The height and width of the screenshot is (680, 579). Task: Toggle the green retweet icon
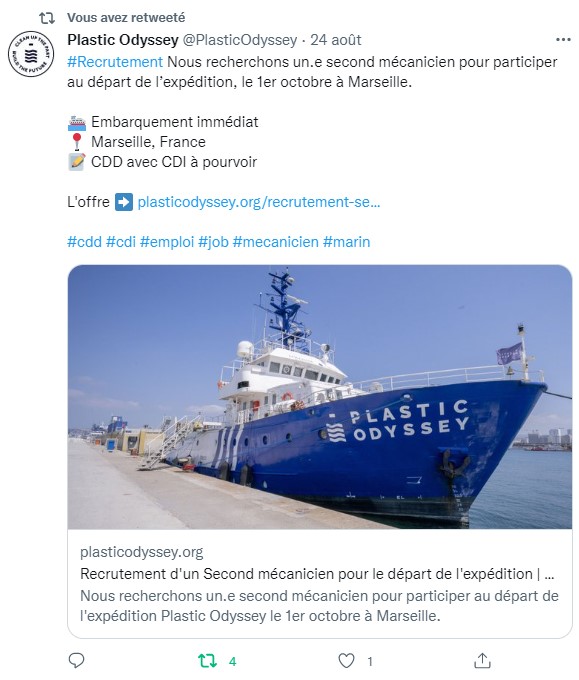tap(207, 661)
